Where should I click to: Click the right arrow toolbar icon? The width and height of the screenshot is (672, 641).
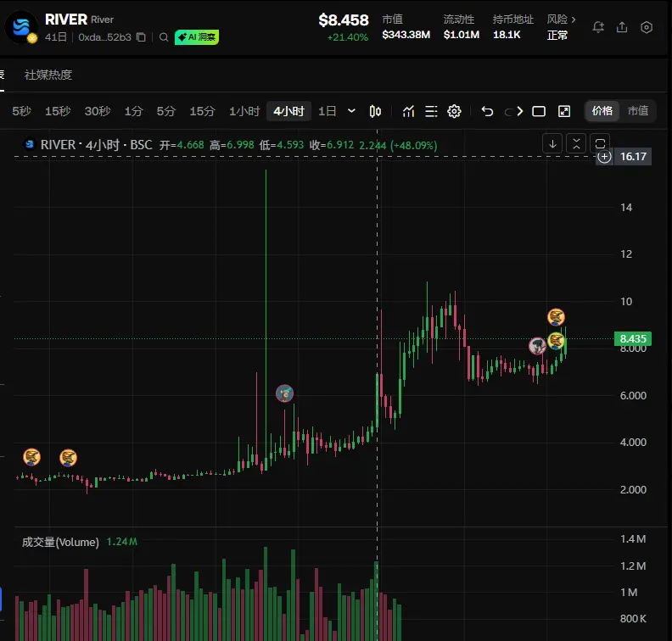coord(519,111)
